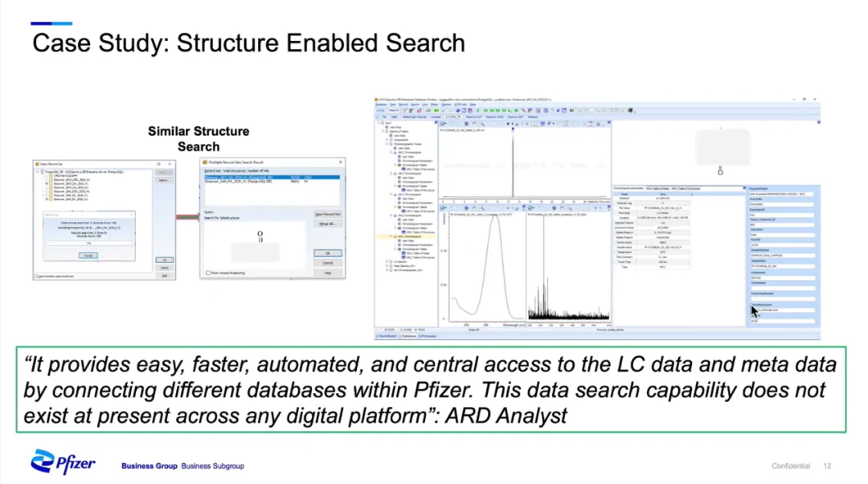Open the Database menu in the menu bar

coord(382,105)
